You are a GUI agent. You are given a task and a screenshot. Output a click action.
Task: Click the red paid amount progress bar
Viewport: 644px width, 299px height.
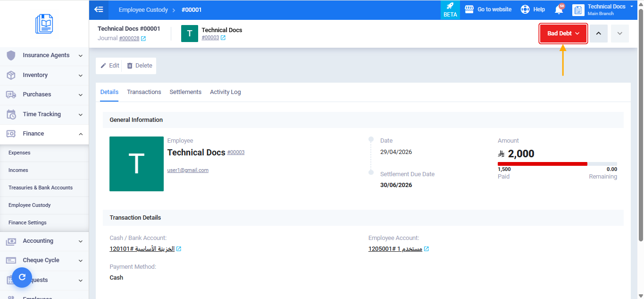click(543, 164)
